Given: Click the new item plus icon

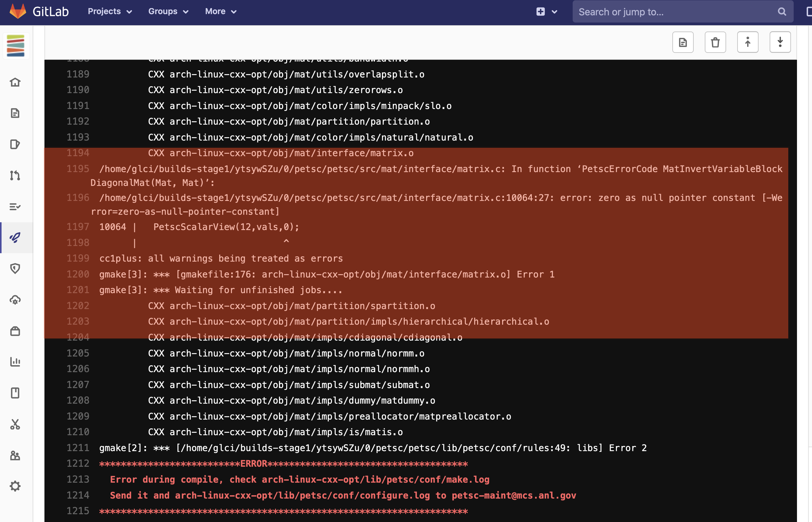Looking at the screenshot, I should pyautogui.click(x=541, y=11).
